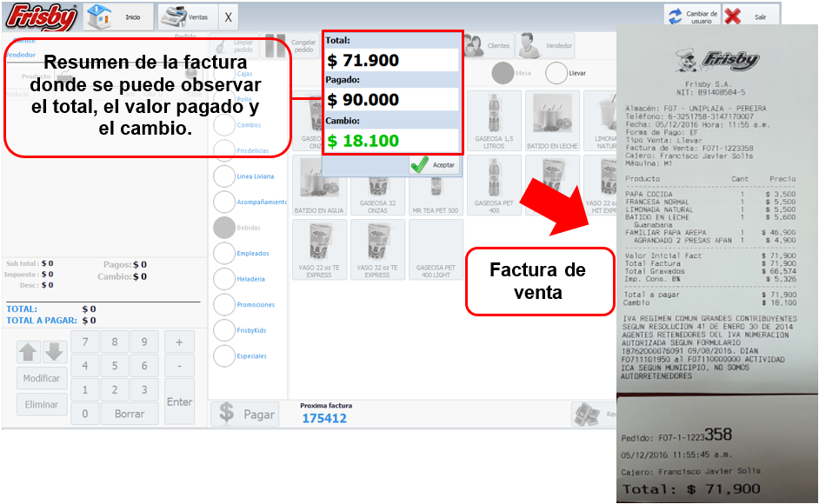Select the FrisbyKids category

224,330
